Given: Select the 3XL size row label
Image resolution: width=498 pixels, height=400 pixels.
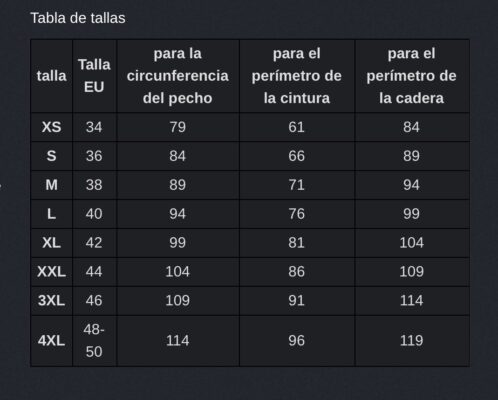Looking at the screenshot, I should 52,301.
